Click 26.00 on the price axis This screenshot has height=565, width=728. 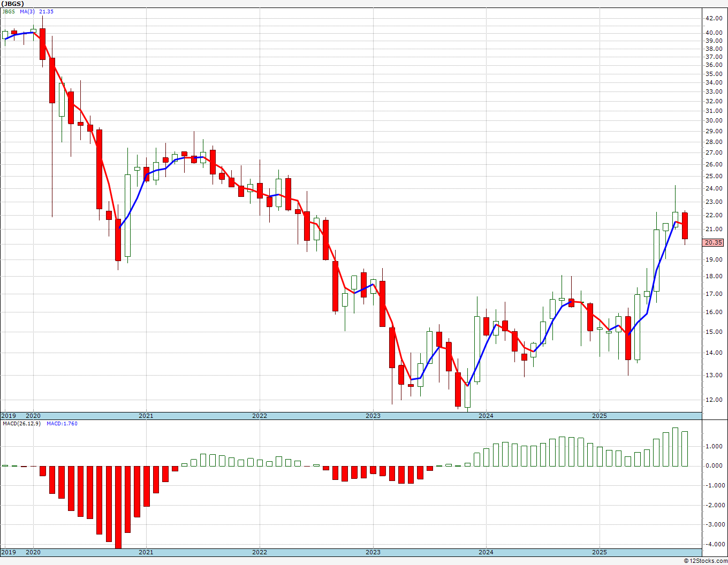click(x=714, y=165)
